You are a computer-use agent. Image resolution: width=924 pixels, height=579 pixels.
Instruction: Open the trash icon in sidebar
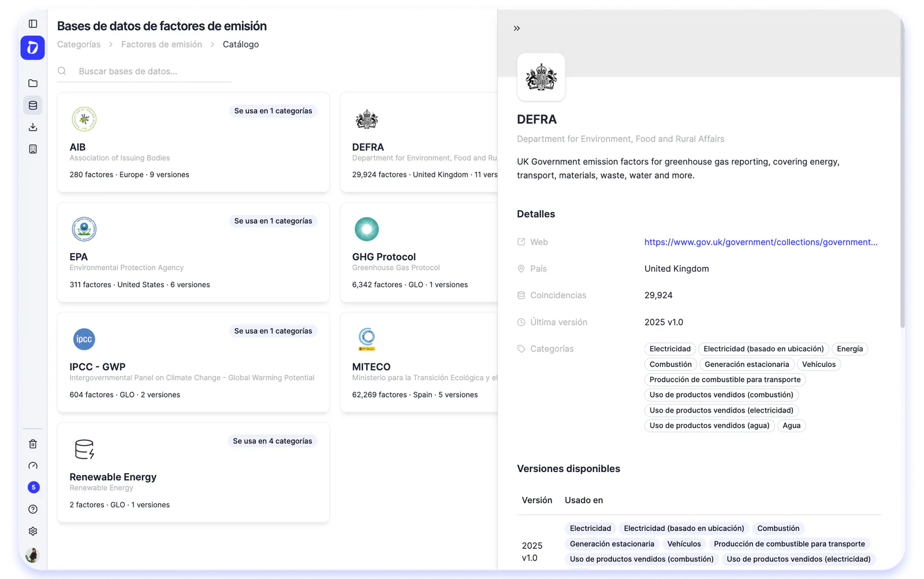33,444
